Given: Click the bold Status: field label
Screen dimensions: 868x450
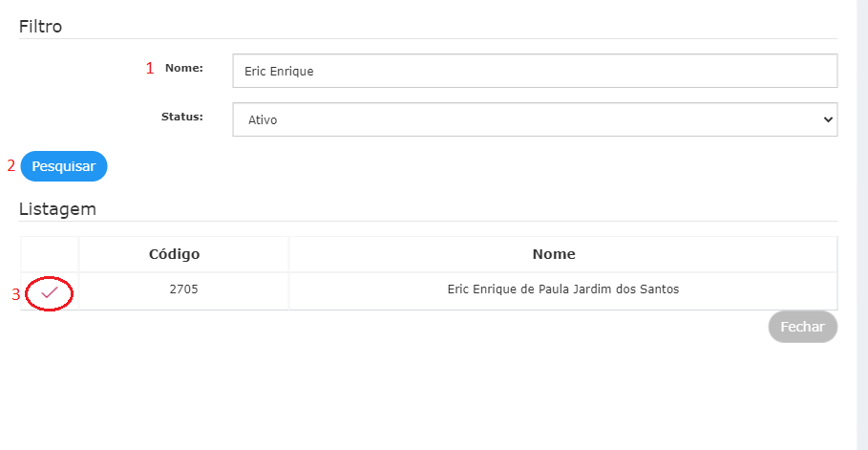Looking at the screenshot, I should (x=182, y=117).
